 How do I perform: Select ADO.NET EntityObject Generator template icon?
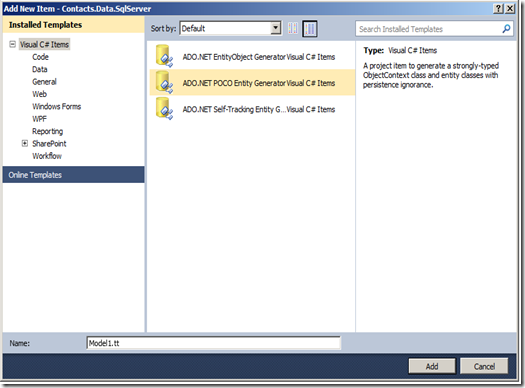pos(164,56)
